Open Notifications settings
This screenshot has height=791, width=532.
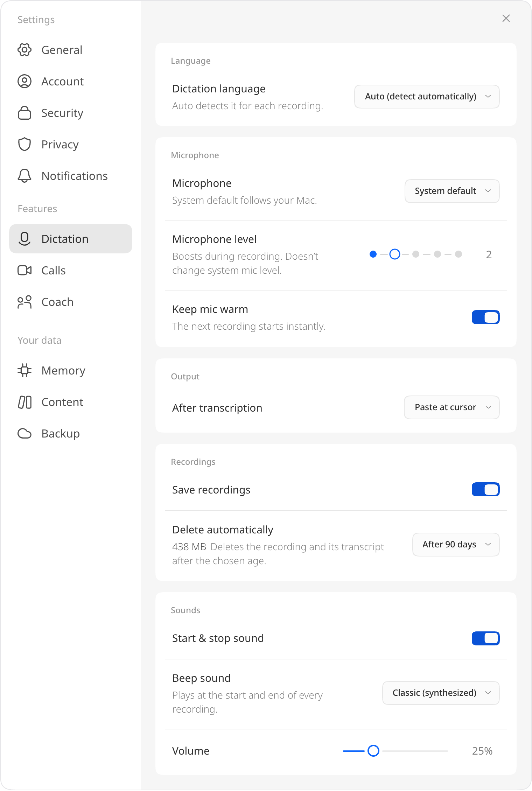tap(71, 176)
